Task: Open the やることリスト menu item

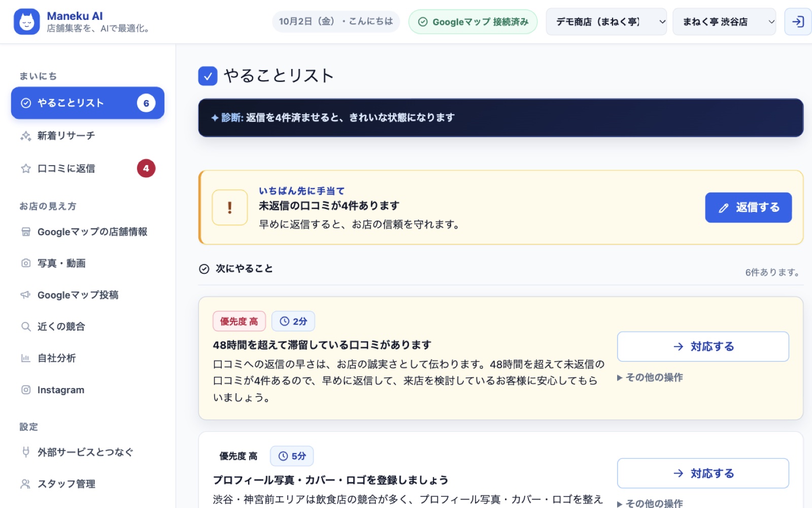Action: [88, 103]
